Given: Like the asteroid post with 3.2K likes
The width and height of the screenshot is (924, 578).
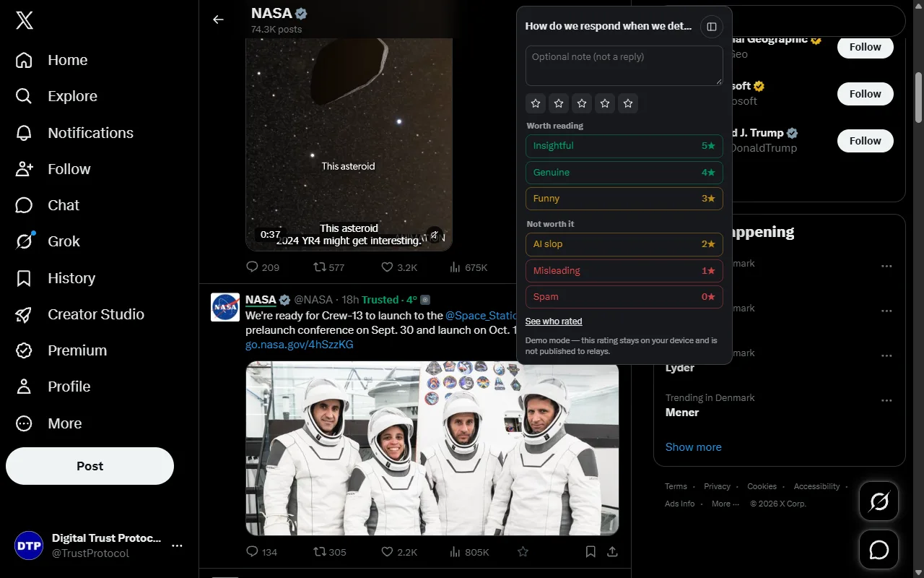Looking at the screenshot, I should [x=399, y=267].
